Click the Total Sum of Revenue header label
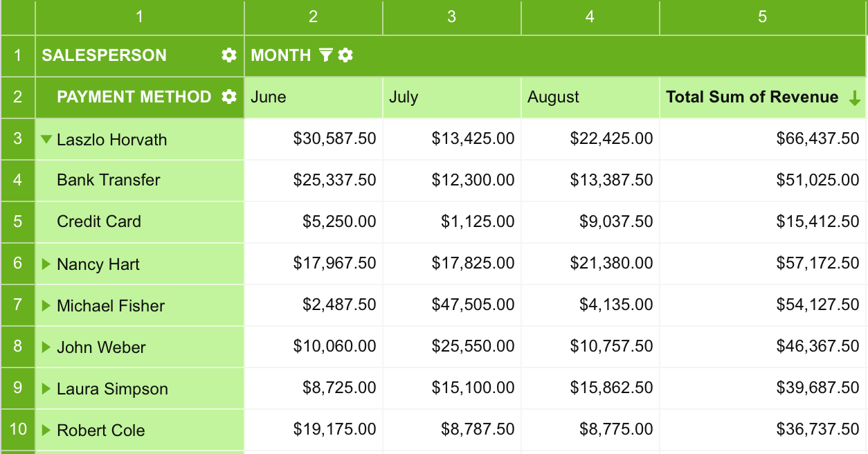The width and height of the screenshot is (868, 454). [752, 97]
